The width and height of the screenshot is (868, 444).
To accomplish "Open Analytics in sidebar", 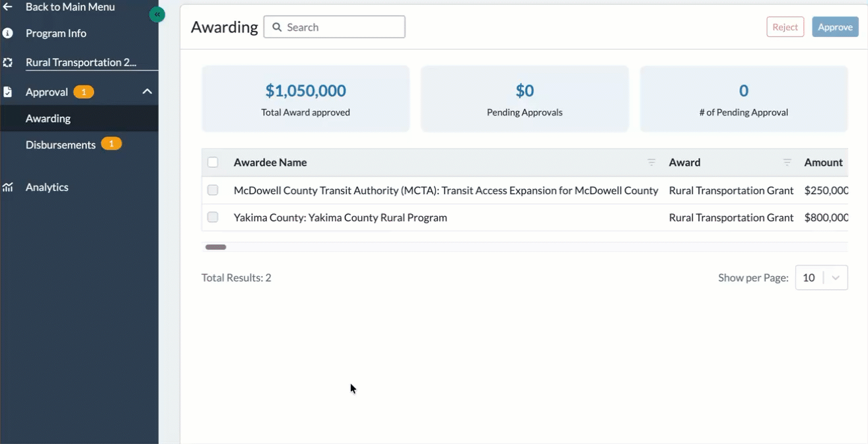I will click(47, 187).
